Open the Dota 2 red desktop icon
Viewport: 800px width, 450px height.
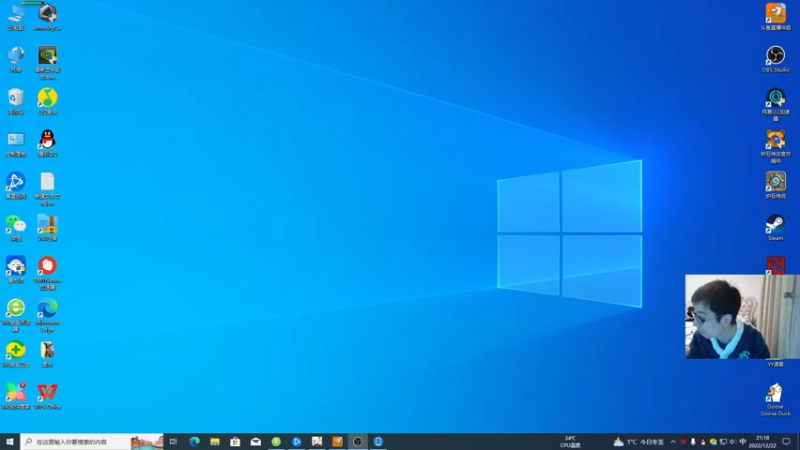pyautogui.click(x=776, y=265)
